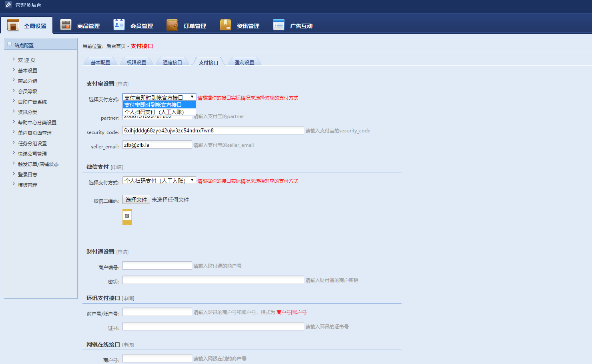Click the 订单管理 wallet icon

(172, 25)
